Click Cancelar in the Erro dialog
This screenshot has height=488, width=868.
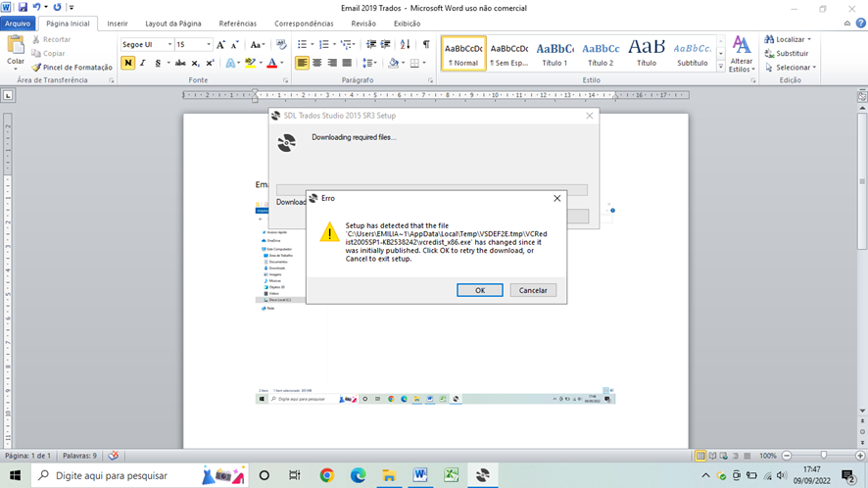[x=533, y=290]
